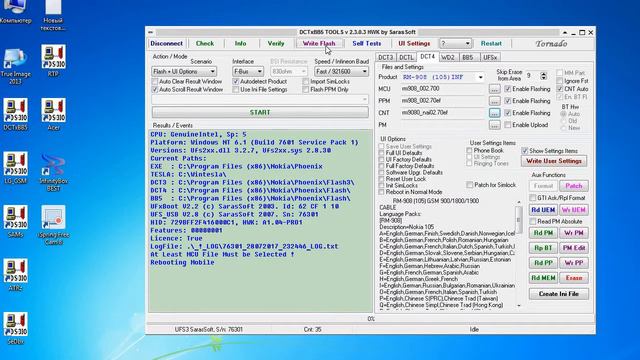Open the InfinityBox BEST desktop shortcut

point(53,171)
